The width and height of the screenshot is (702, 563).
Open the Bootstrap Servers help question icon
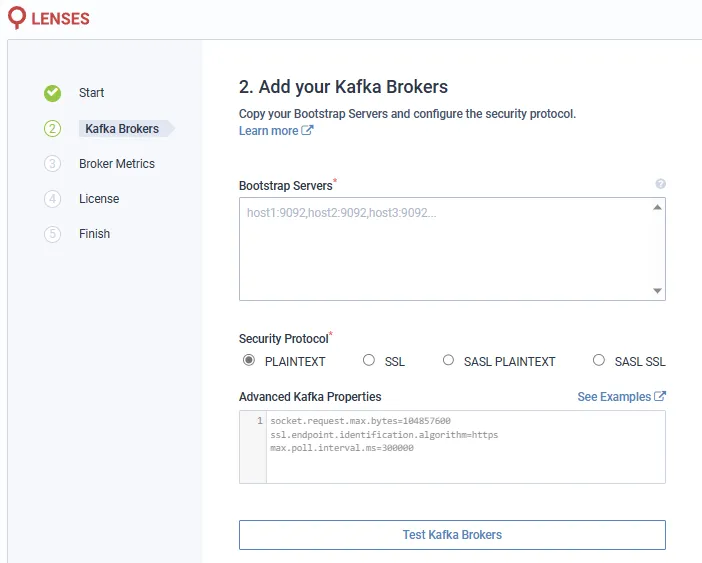click(660, 184)
